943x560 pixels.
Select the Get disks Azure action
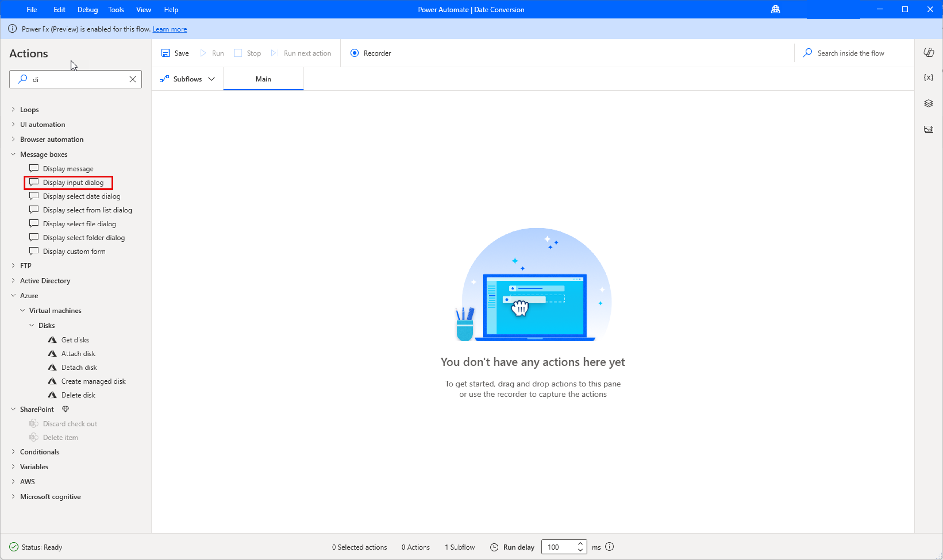(75, 340)
